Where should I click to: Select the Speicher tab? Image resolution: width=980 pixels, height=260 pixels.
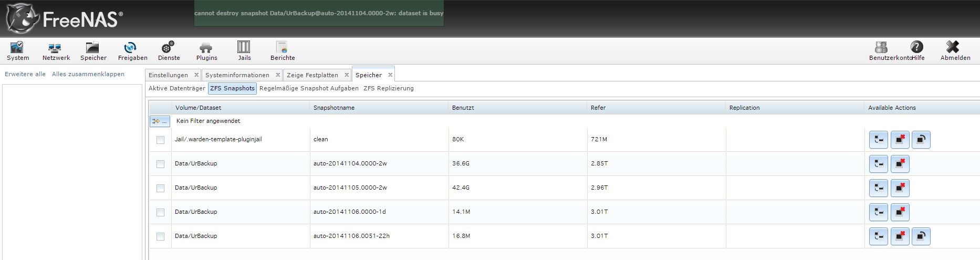coord(369,75)
